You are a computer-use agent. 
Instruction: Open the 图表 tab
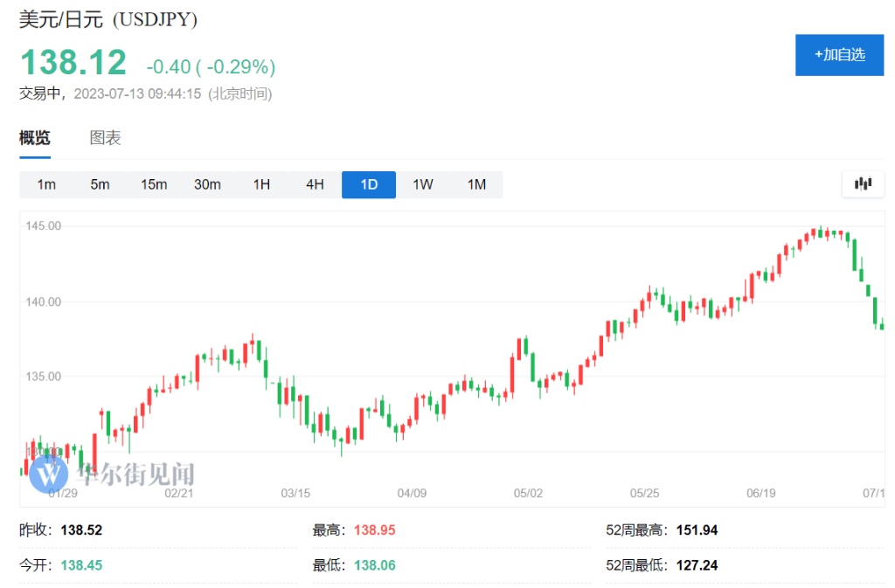click(105, 138)
